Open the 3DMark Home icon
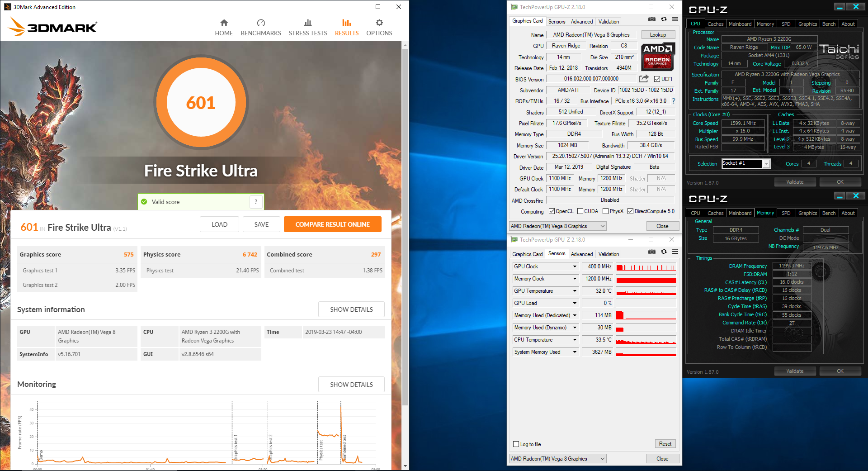This screenshot has height=471, width=868. (x=224, y=23)
